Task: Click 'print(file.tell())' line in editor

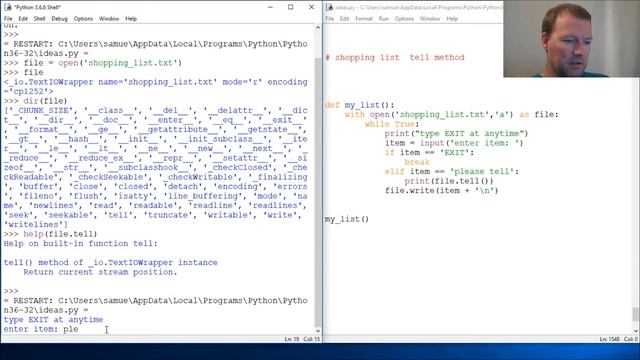Action: pyautogui.click(x=449, y=181)
